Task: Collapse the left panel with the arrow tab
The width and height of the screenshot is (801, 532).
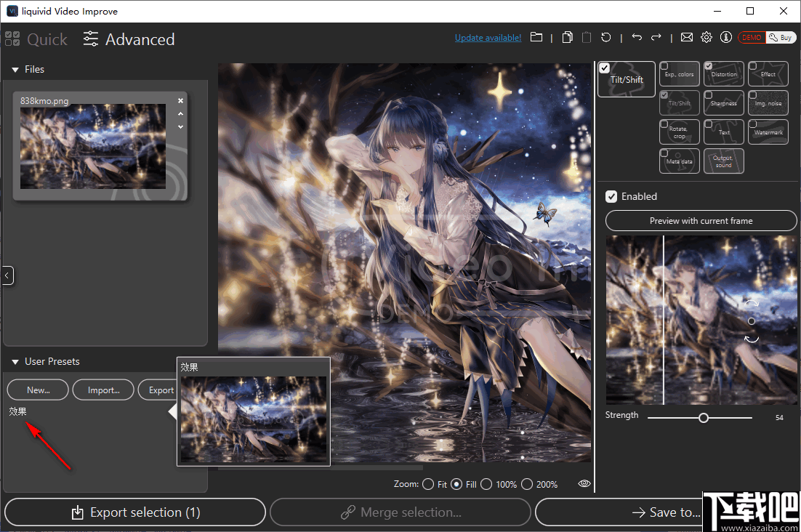Action: tap(7, 275)
